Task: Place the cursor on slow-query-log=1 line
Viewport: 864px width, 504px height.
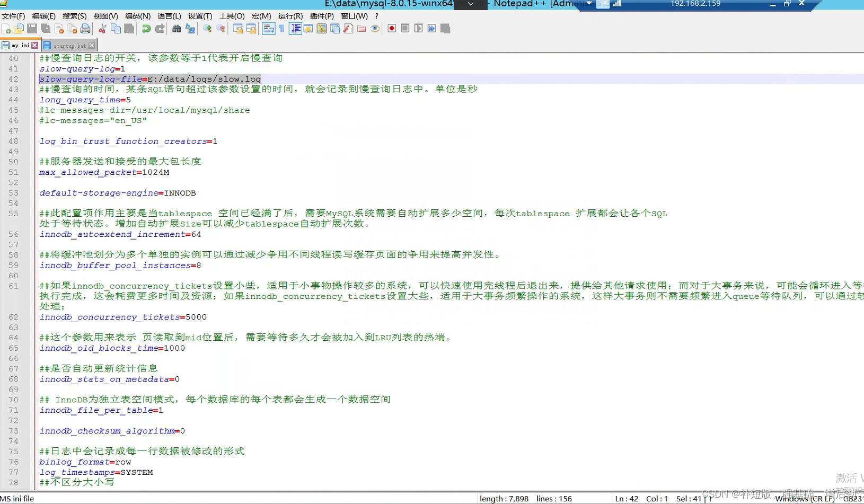Action: point(82,69)
